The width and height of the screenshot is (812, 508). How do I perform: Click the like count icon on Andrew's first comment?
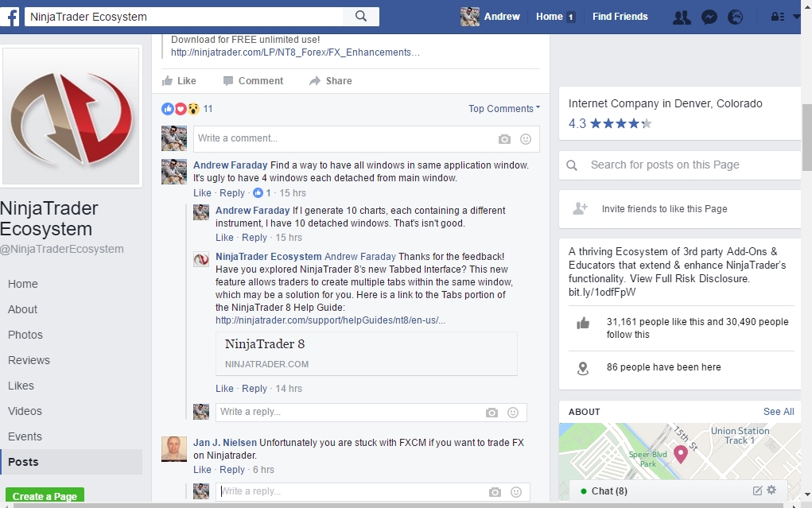coord(258,192)
